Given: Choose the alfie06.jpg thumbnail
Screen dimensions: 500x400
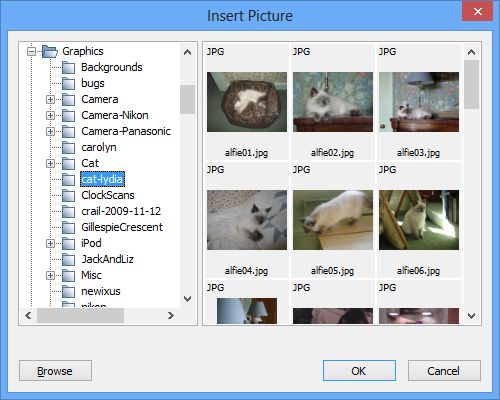Looking at the screenshot, I should (419, 220).
